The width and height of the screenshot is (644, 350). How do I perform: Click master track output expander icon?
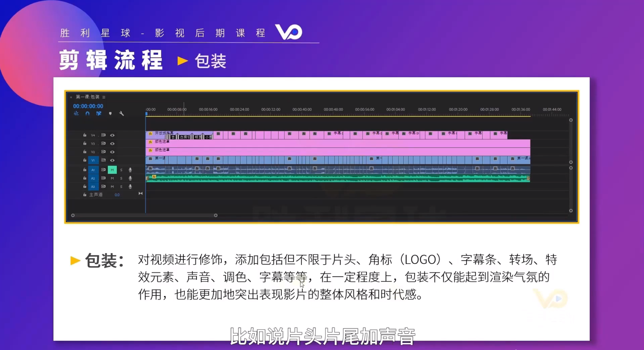click(141, 194)
